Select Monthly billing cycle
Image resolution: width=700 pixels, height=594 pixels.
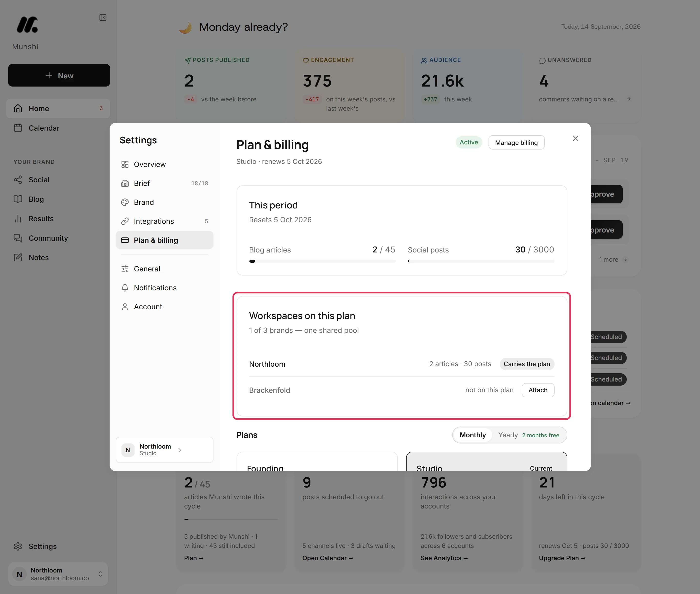(472, 435)
